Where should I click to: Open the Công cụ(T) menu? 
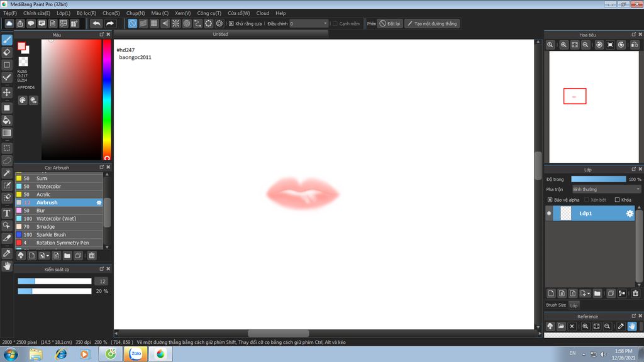pyautogui.click(x=209, y=13)
